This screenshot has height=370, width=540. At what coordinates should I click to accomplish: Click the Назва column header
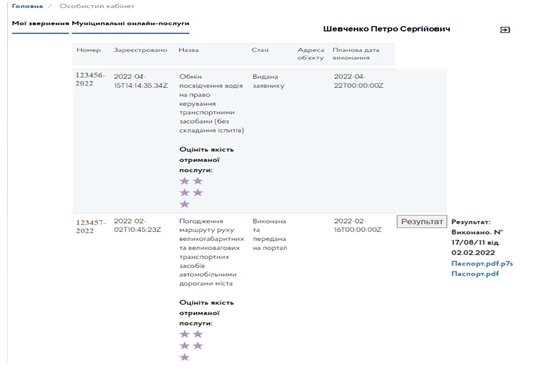(x=188, y=50)
